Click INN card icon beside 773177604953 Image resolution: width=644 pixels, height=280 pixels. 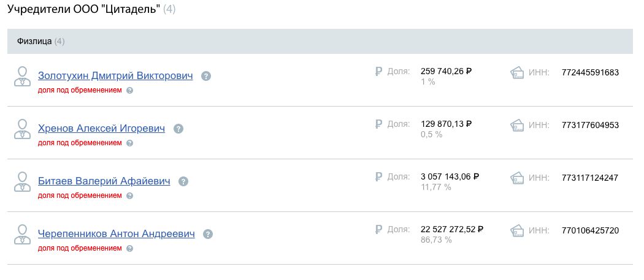[x=517, y=125]
